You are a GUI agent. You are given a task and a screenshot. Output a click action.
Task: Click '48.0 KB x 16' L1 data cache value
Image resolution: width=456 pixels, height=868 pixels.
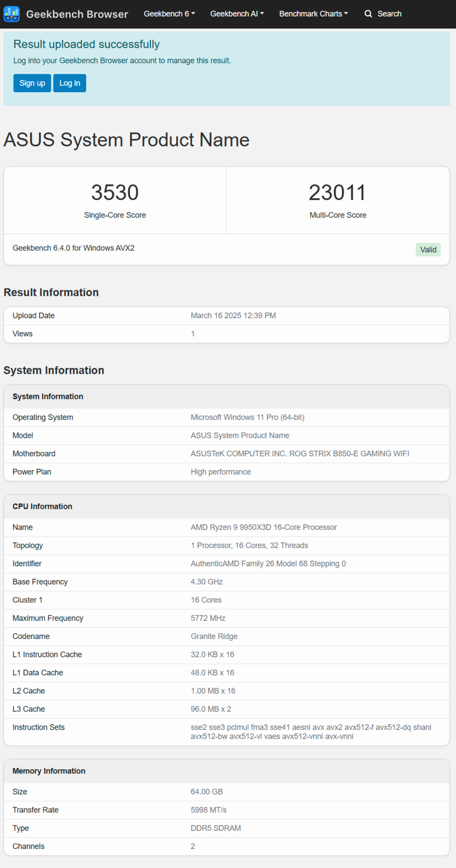[x=212, y=673]
